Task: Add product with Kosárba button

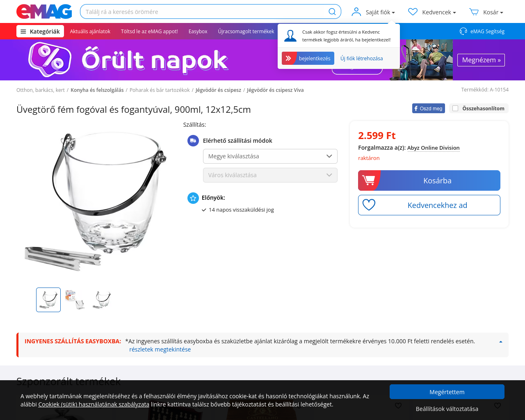Action: [x=429, y=180]
